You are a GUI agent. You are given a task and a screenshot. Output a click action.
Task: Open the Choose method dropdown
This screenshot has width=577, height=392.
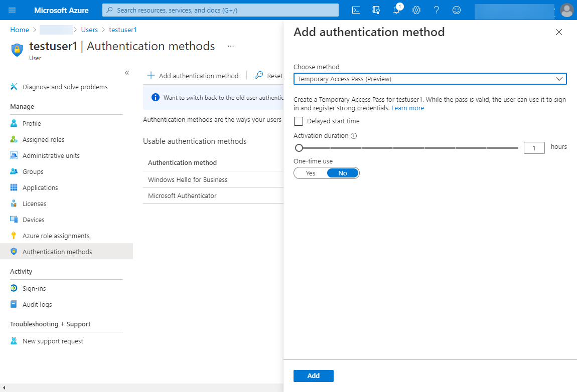[430, 79]
